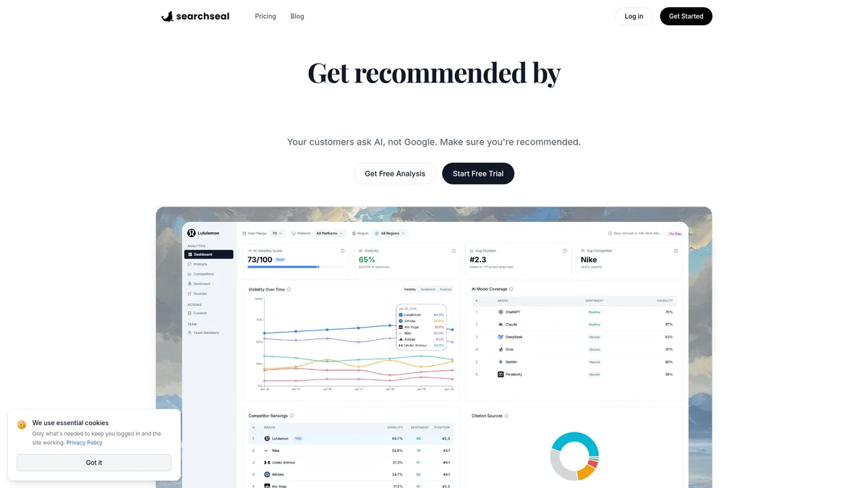Click the Perplexity icon in AI Model Coverage

pyautogui.click(x=500, y=374)
